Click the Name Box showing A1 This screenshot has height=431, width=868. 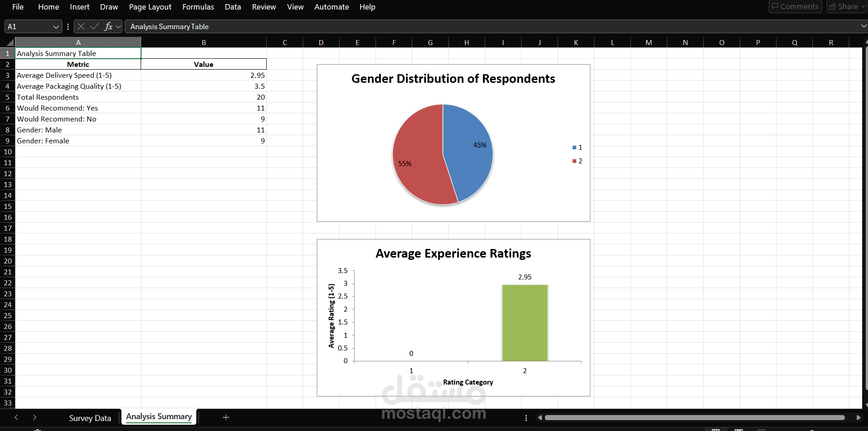pyautogui.click(x=28, y=26)
